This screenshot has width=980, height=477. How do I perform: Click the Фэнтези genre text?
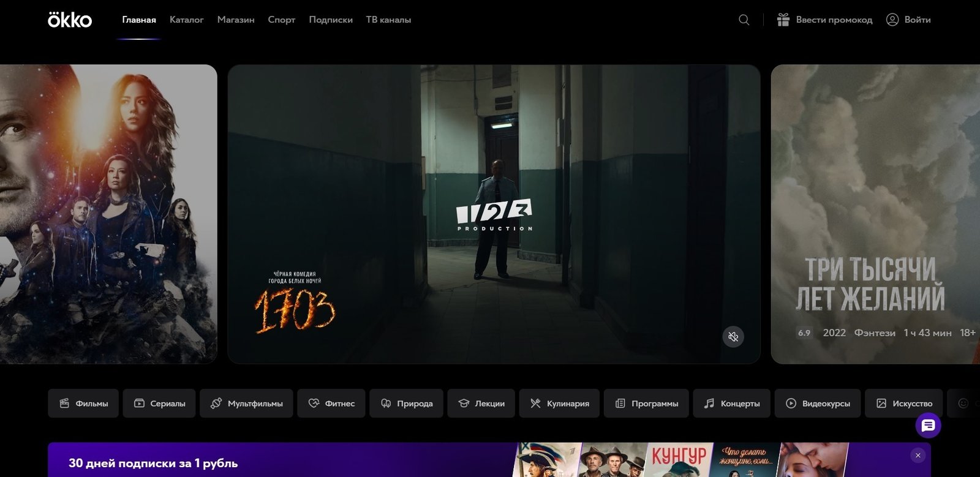tap(875, 332)
